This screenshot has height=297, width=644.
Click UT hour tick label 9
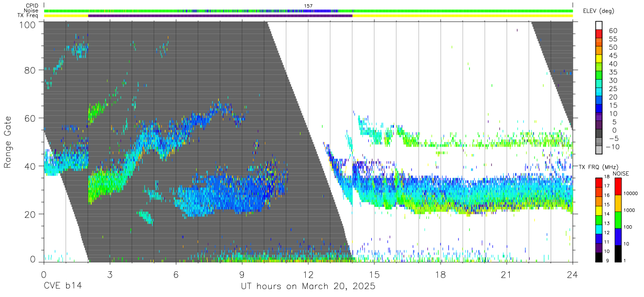(x=242, y=274)
